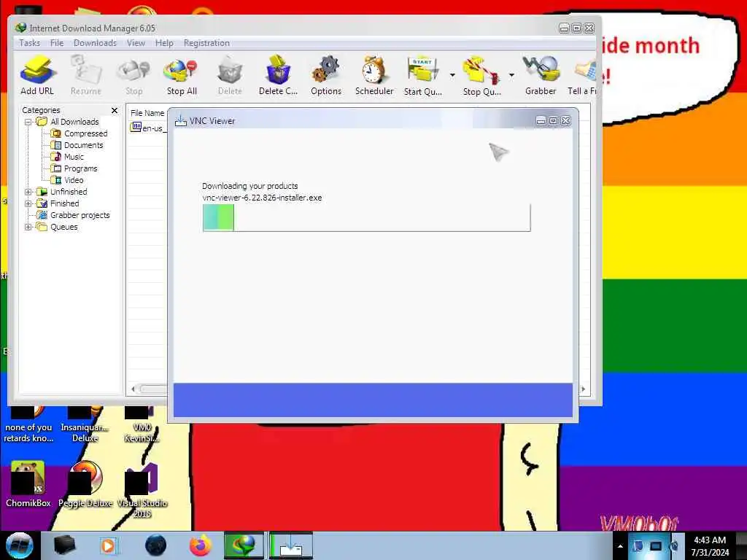Screen dimensions: 747x560
Task: Show hidden system tray icons arrow
Action: [620, 546]
